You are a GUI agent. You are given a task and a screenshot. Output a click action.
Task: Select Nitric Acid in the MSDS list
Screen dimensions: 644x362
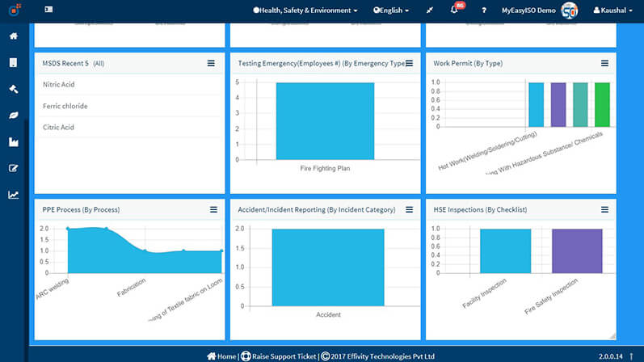point(58,84)
